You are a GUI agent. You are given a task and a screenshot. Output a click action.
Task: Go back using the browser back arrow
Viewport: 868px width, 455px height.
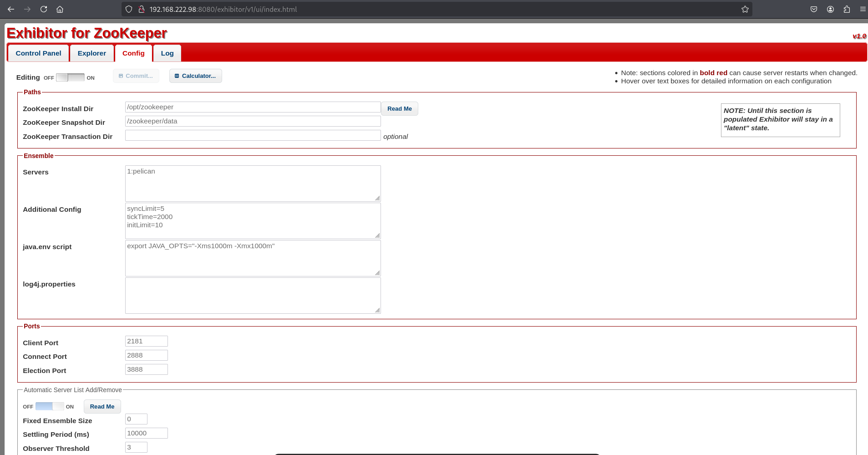11,9
